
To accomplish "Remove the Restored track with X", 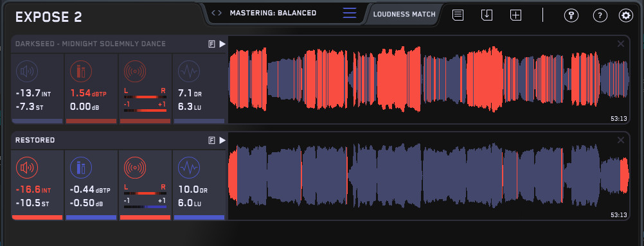I will tap(621, 141).
